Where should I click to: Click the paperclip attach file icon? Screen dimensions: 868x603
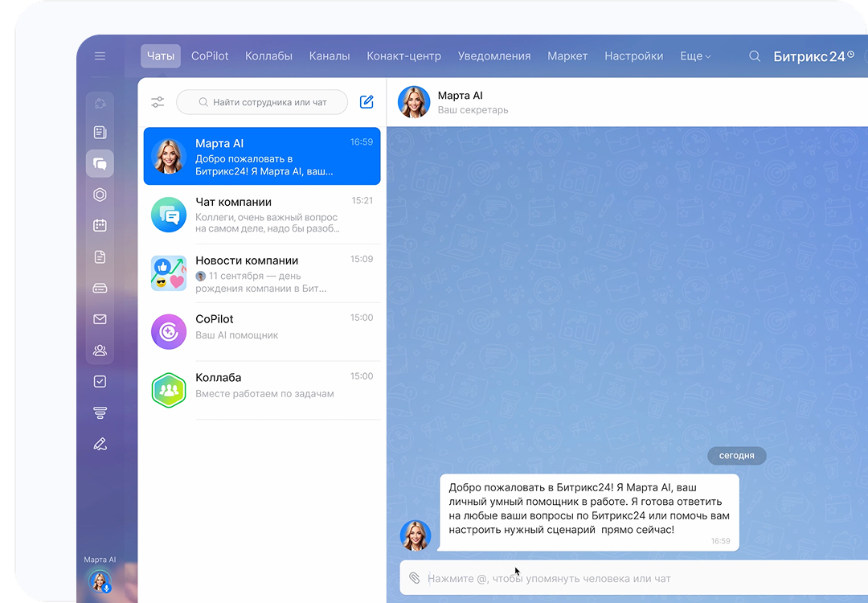[415, 578]
